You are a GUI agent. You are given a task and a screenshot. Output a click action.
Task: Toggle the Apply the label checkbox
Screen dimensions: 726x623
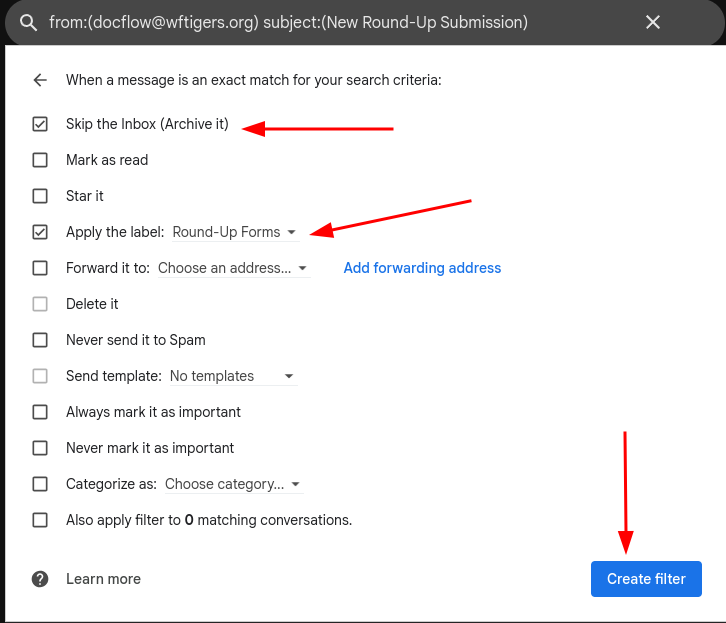click(x=40, y=231)
